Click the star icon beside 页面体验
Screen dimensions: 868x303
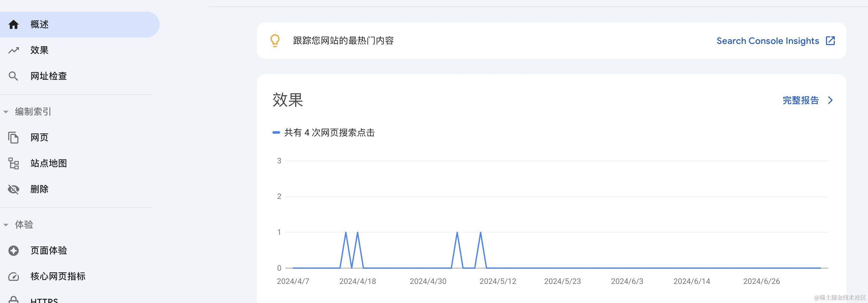coord(14,251)
